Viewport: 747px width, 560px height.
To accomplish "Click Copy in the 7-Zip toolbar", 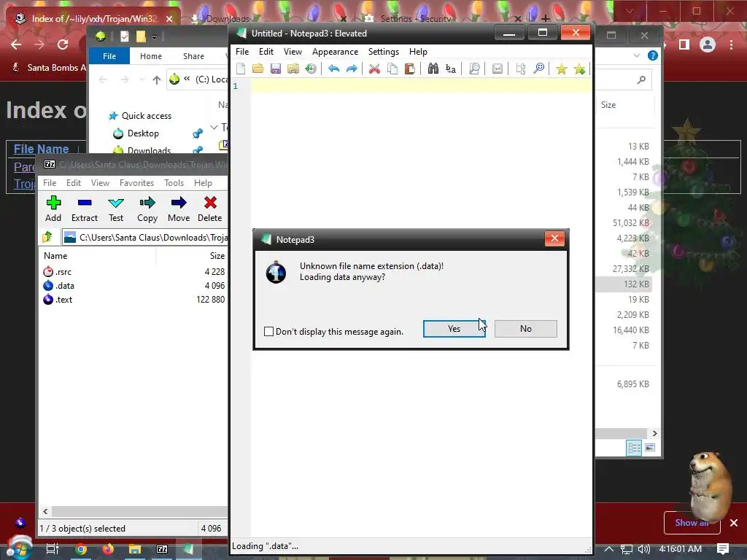I will tap(147, 209).
